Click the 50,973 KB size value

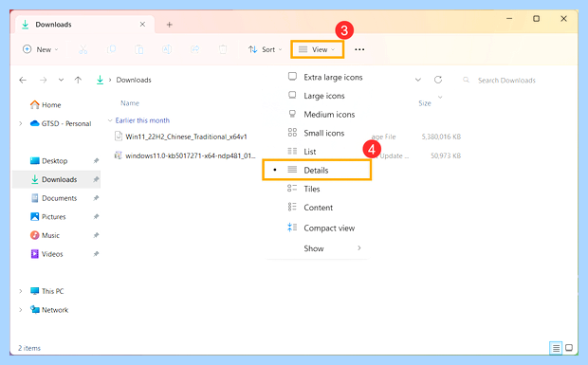tap(446, 155)
